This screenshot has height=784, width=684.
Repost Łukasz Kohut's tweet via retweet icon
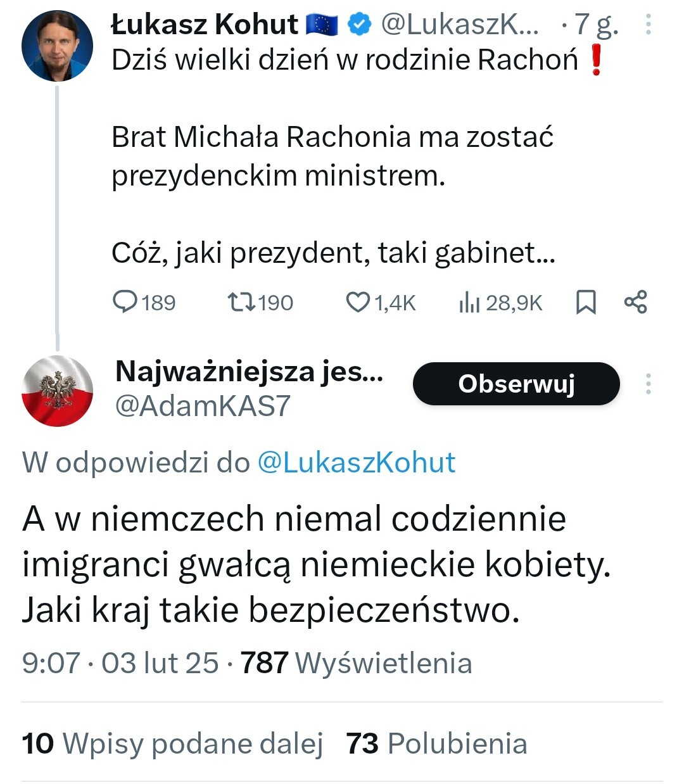(x=241, y=302)
